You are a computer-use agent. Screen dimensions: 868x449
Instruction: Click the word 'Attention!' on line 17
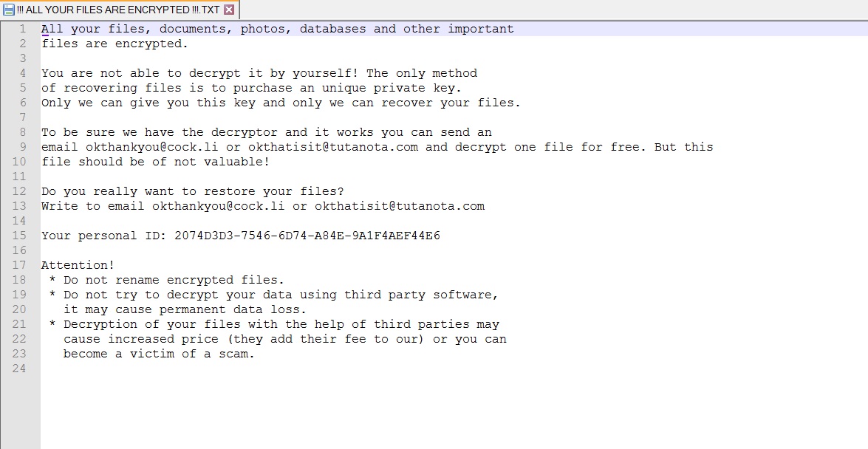click(78, 265)
